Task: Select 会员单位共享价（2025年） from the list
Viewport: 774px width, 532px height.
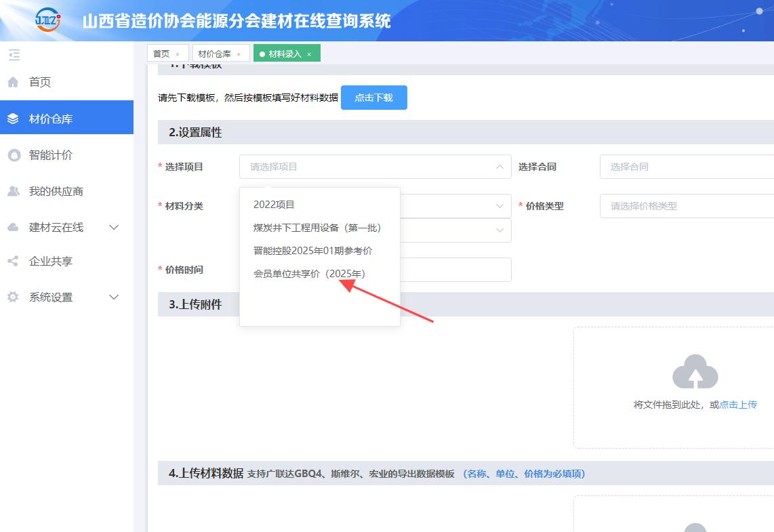Action: [309, 274]
